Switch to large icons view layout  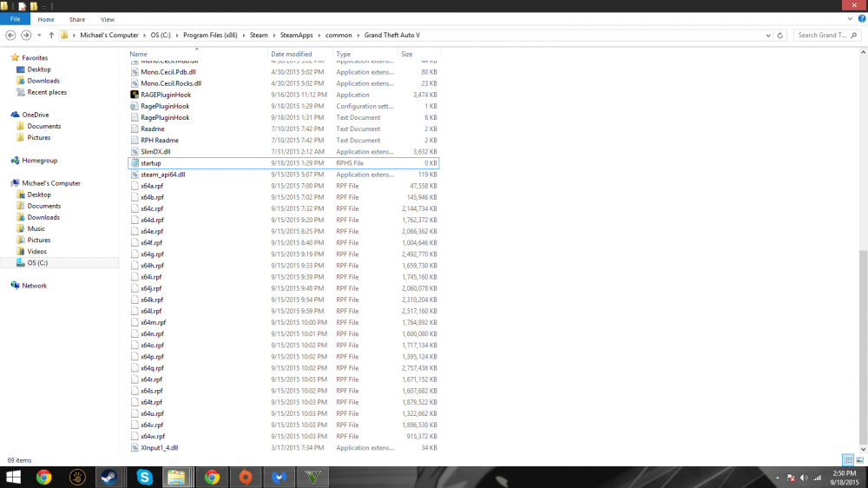859,459
